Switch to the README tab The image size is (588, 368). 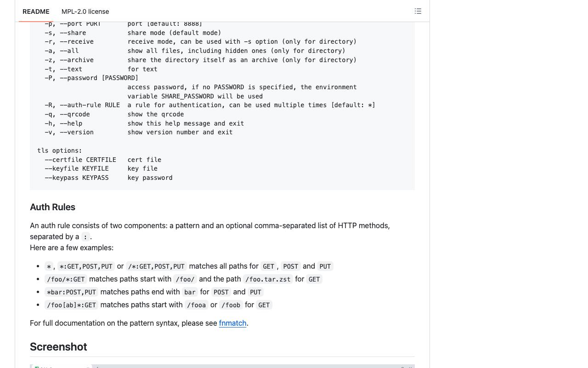36,11
